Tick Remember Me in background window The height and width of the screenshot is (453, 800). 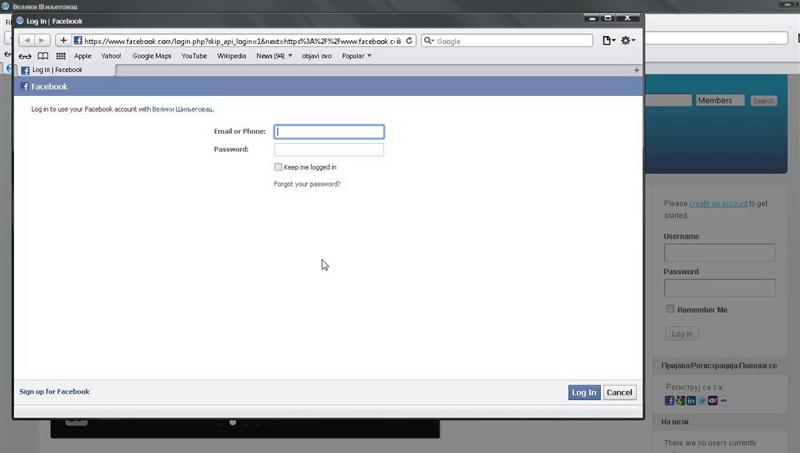click(670, 309)
